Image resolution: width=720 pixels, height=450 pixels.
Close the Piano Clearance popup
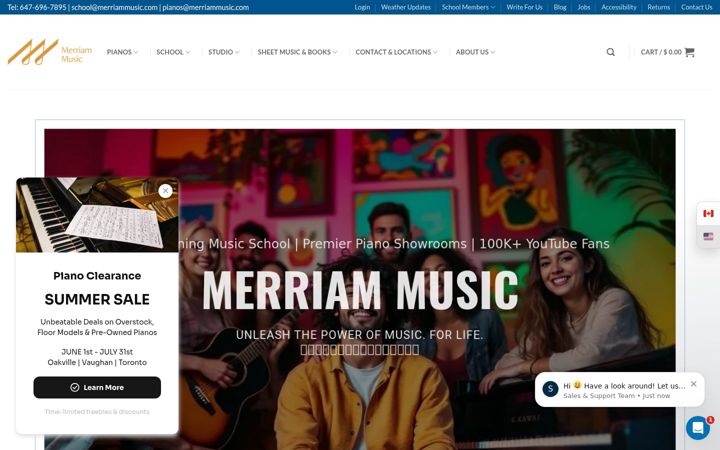(x=165, y=191)
